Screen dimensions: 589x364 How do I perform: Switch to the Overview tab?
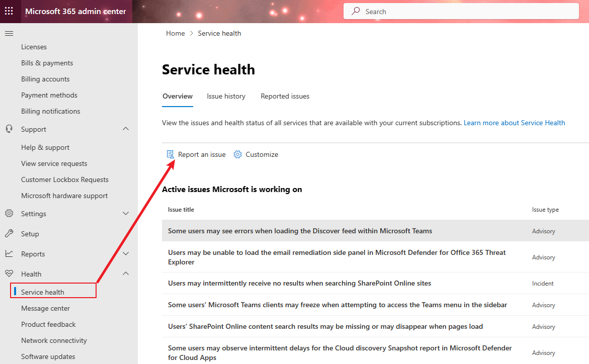177,96
